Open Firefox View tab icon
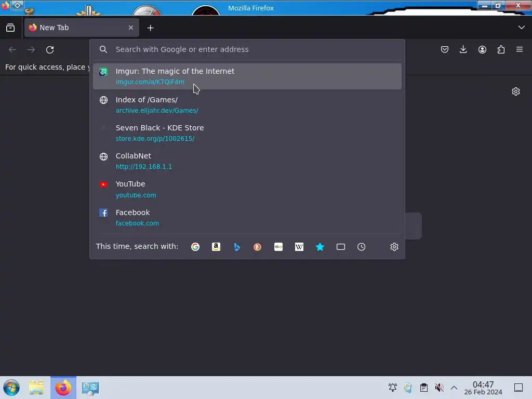 10,28
